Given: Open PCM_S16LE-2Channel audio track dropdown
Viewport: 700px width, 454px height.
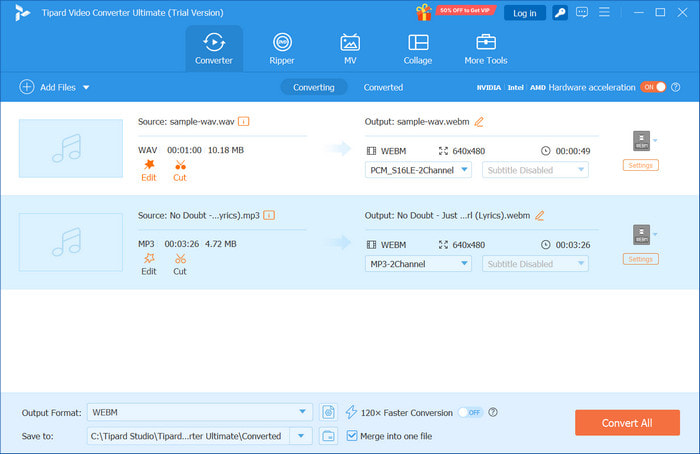Looking at the screenshot, I should (x=418, y=170).
